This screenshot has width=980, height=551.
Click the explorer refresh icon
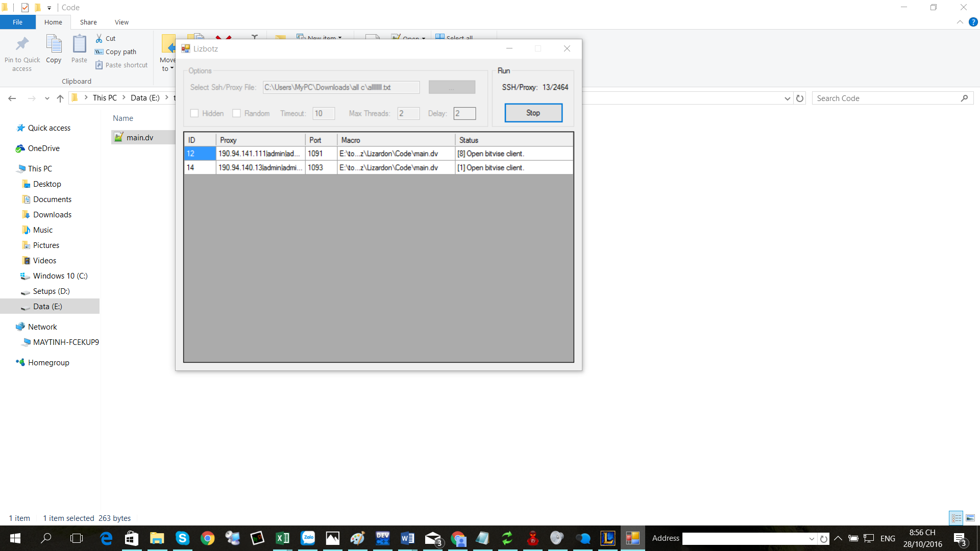click(x=800, y=98)
